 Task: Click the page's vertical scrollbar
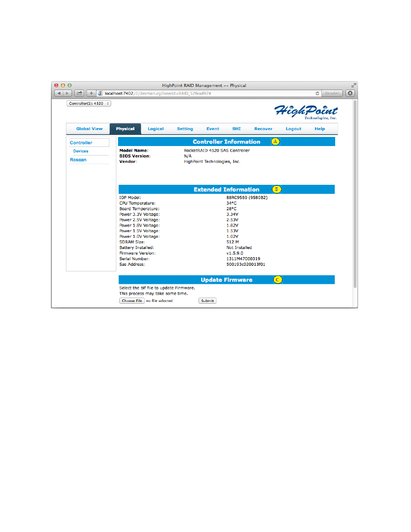coord(355,194)
